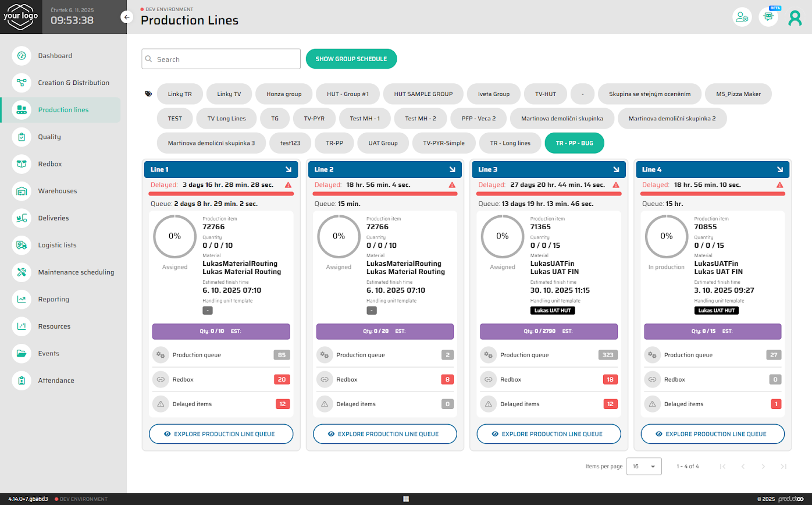This screenshot has height=505, width=812.
Task: Toggle the TR - PP - BUG group filter
Action: coord(574,143)
